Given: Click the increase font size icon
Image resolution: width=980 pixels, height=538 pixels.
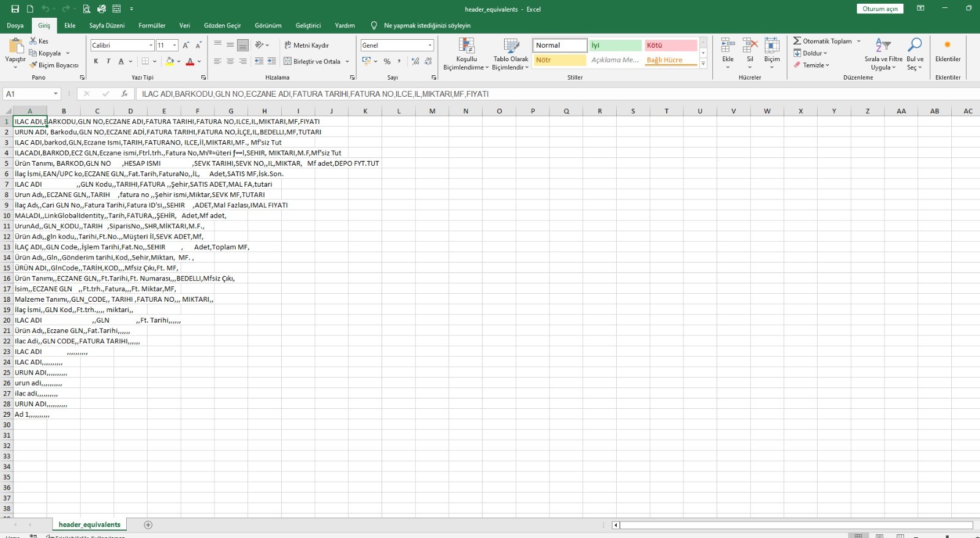Looking at the screenshot, I should (x=186, y=45).
